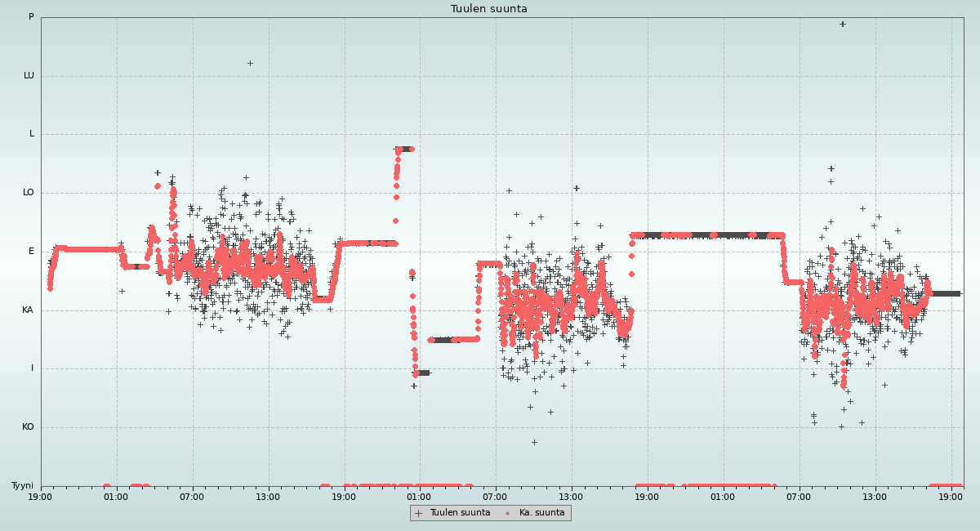
Task: Click the 'Tuulen suunta' legend label
Action: tap(460, 513)
